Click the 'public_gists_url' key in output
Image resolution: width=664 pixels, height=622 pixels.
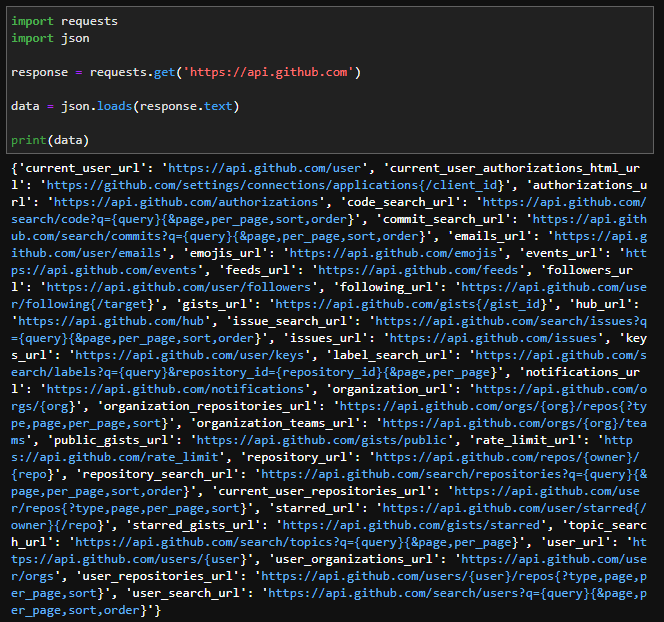pos(111,440)
